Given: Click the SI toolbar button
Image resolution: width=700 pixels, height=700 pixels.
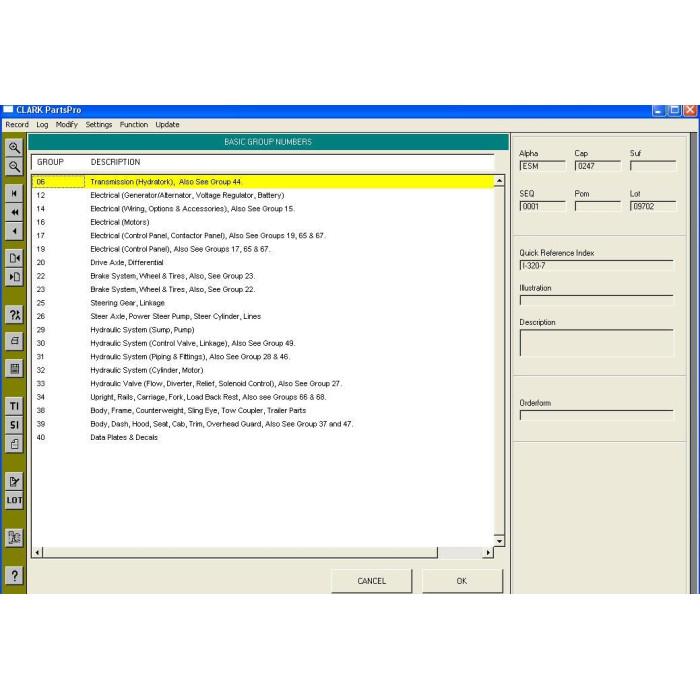Looking at the screenshot, I should [x=14, y=425].
